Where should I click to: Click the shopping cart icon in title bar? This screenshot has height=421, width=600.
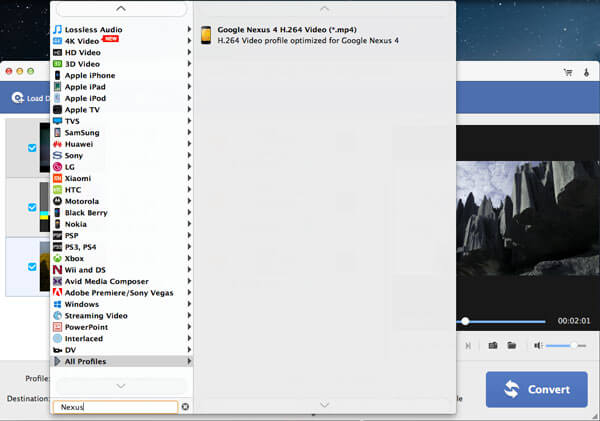(568, 72)
